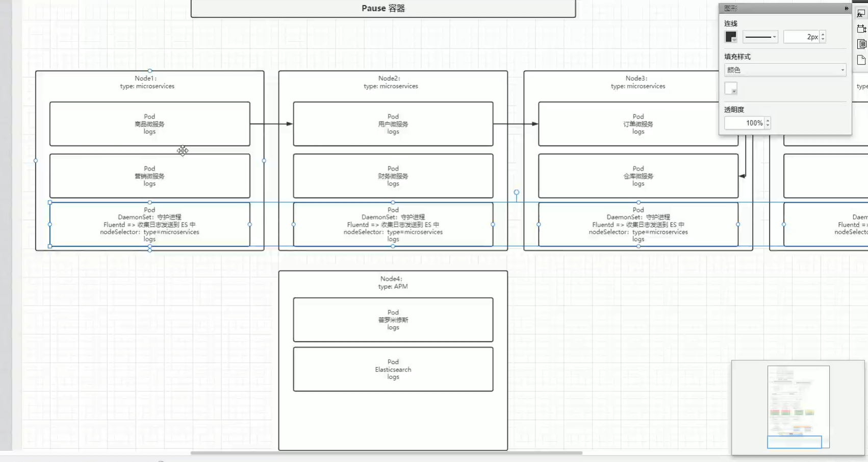The height and width of the screenshot is (462, 868).
Task: Click the rotation handle above the selection
Action: pos(517,192)
